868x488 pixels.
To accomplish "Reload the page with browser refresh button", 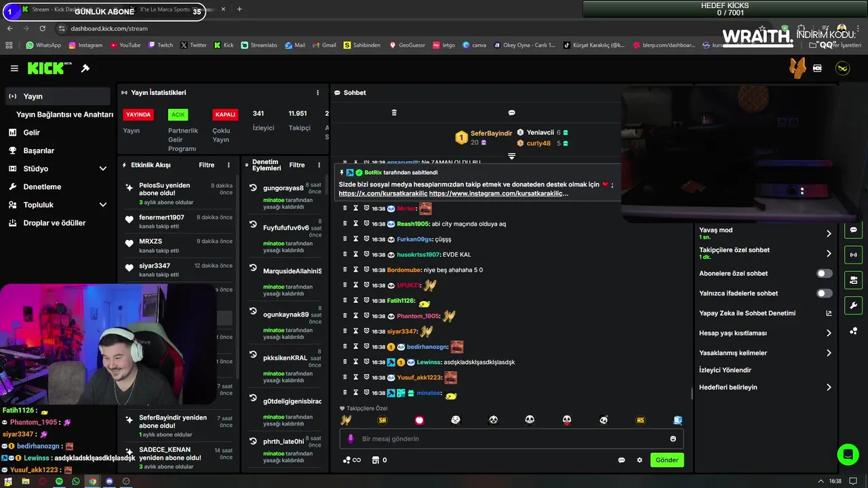I will coord(43,28).
